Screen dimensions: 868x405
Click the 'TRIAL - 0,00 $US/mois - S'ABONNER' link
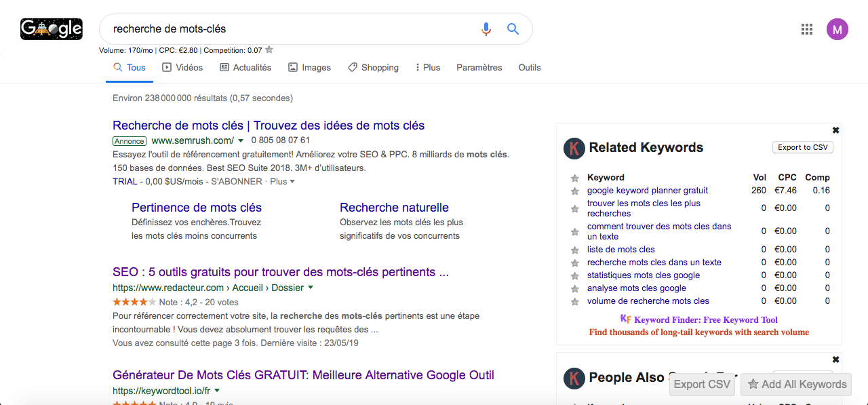tap(188, 182)
